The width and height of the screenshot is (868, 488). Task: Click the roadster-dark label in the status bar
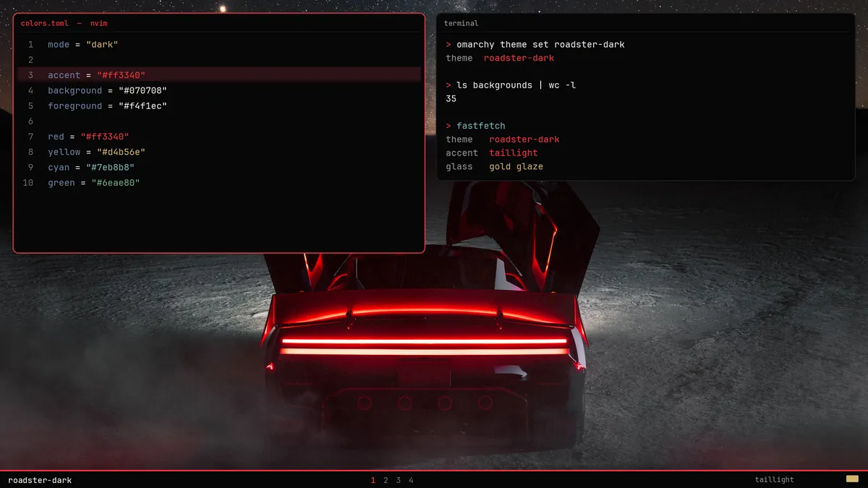click(40, 480)
